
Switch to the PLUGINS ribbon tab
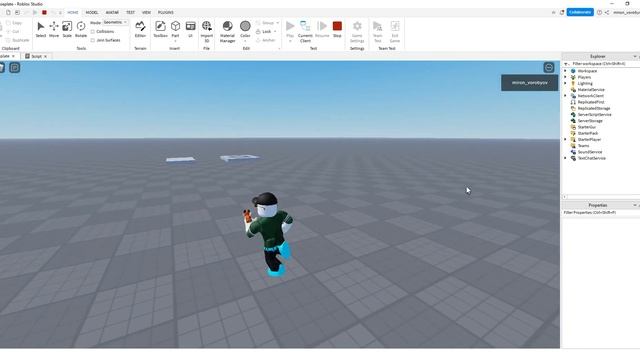[166, 13]
